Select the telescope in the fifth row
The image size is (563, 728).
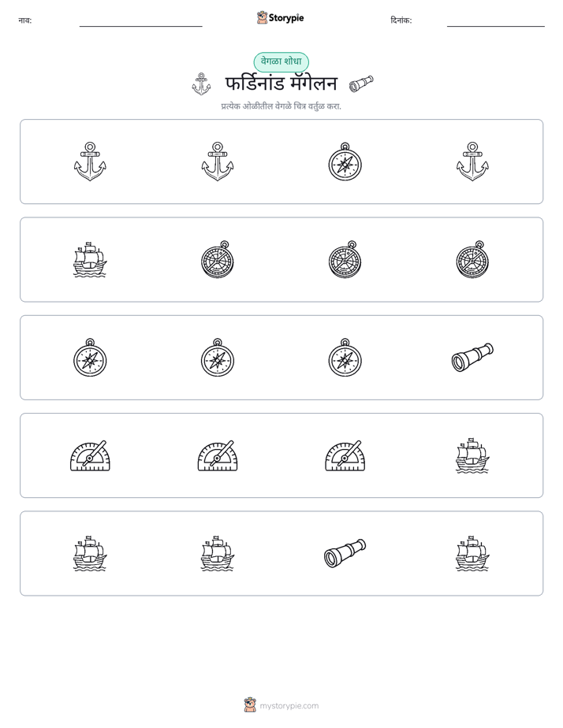click(345, 553)
